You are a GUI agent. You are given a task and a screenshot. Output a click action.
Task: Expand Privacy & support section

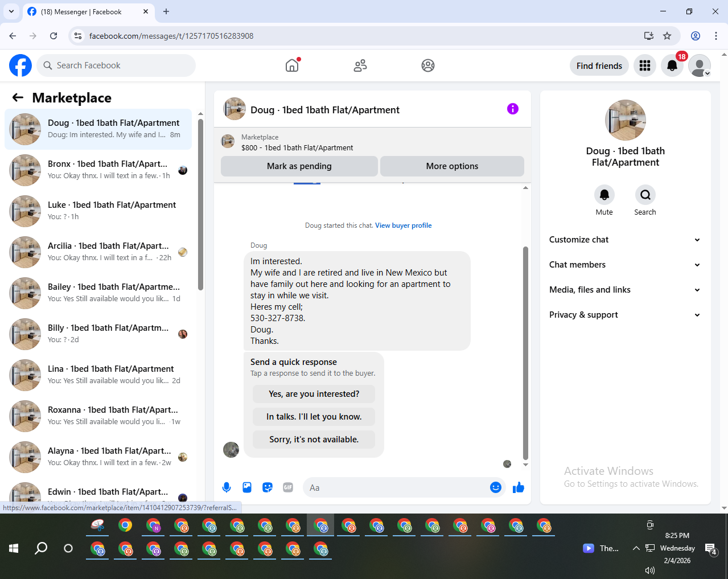[625, 315]
